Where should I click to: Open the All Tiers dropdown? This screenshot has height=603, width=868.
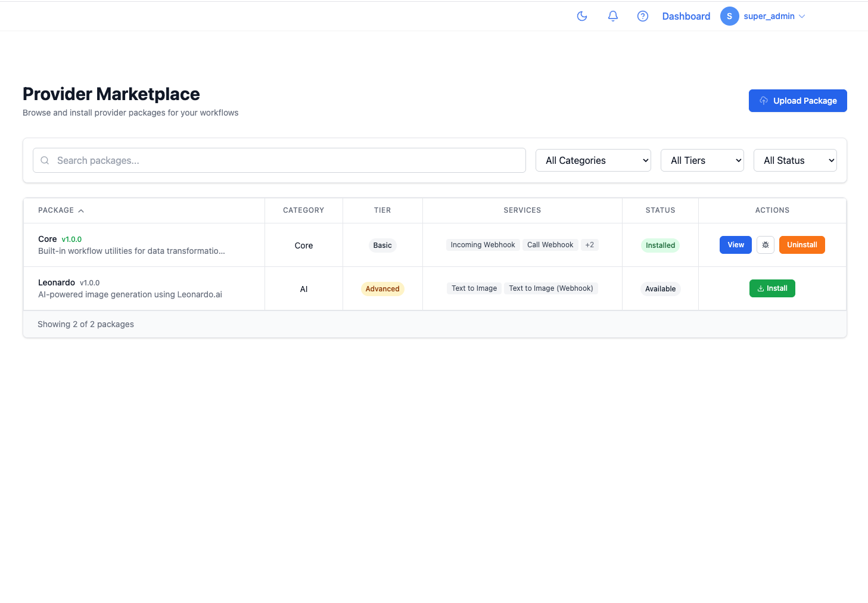[702, 160]
